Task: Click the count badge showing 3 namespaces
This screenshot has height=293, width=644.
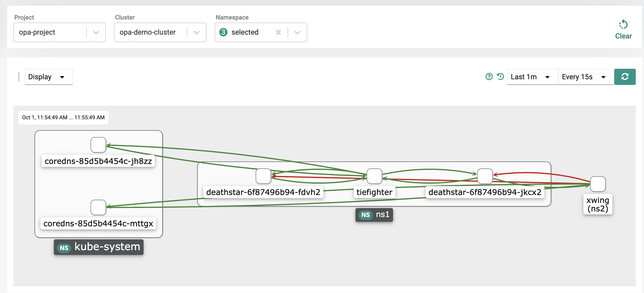Action: click(223, 32)
